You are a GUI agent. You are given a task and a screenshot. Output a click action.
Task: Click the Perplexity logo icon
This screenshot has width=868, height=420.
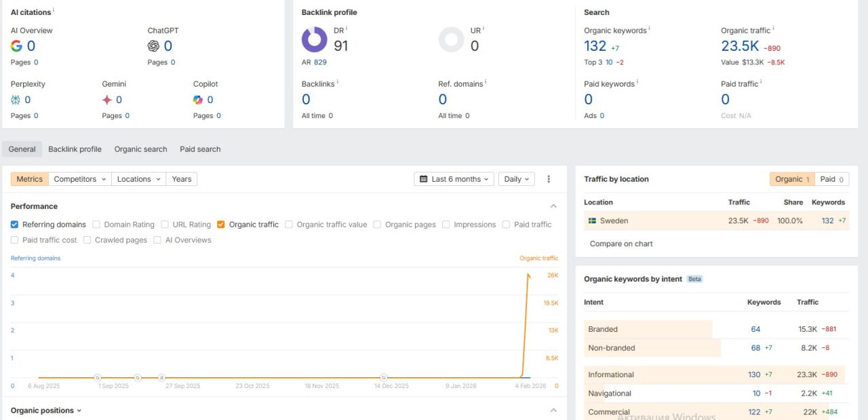coord(16,100)
